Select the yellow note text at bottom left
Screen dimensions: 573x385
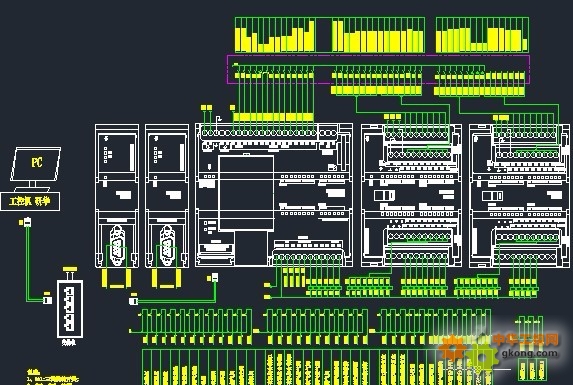[x=53, y=377]
